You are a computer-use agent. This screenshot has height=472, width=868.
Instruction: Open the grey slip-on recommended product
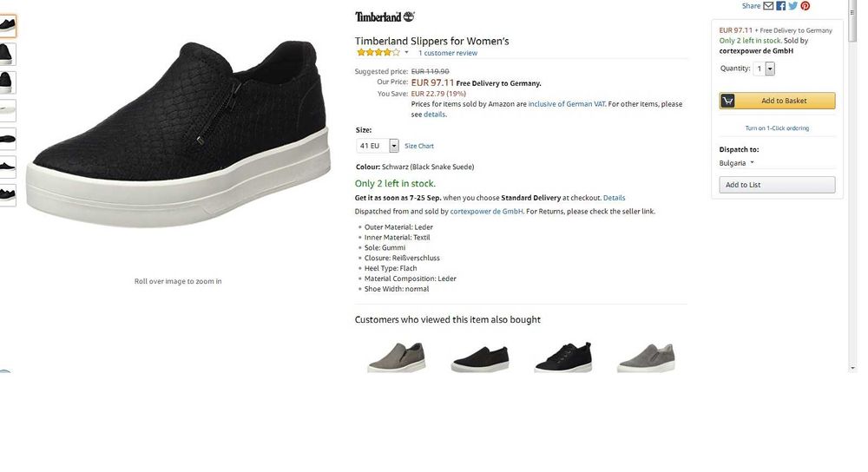coord(396,357)
